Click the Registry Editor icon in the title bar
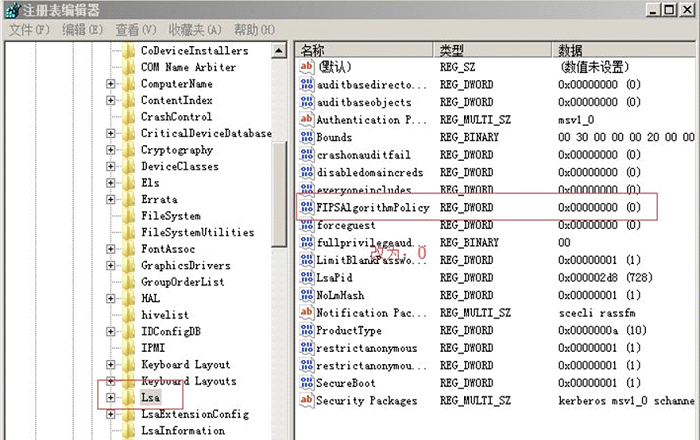 click(13, 10)
